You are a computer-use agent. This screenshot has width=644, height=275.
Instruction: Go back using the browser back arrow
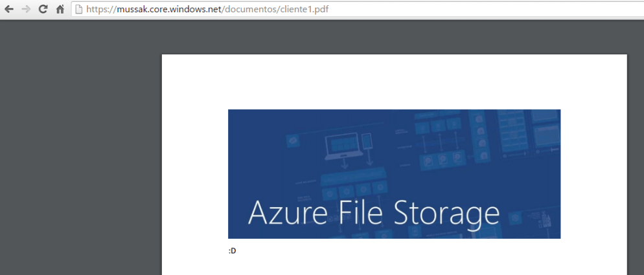tap(9, 9)
